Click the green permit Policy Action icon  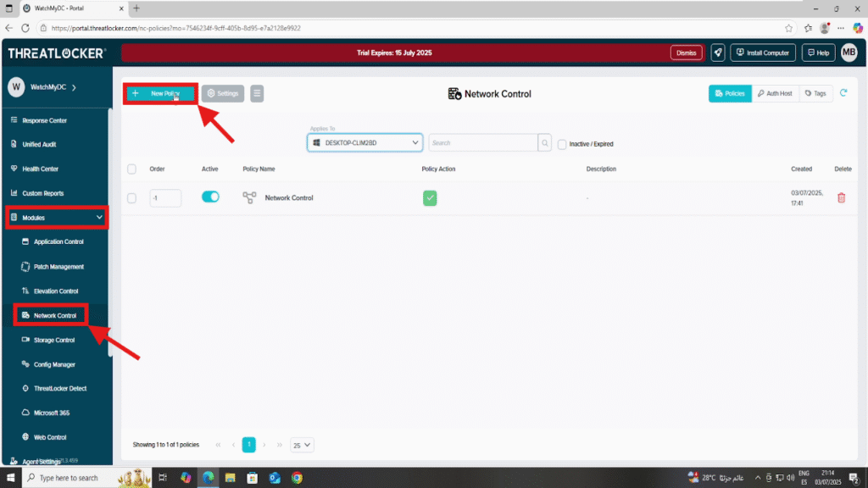pos(430,197)
